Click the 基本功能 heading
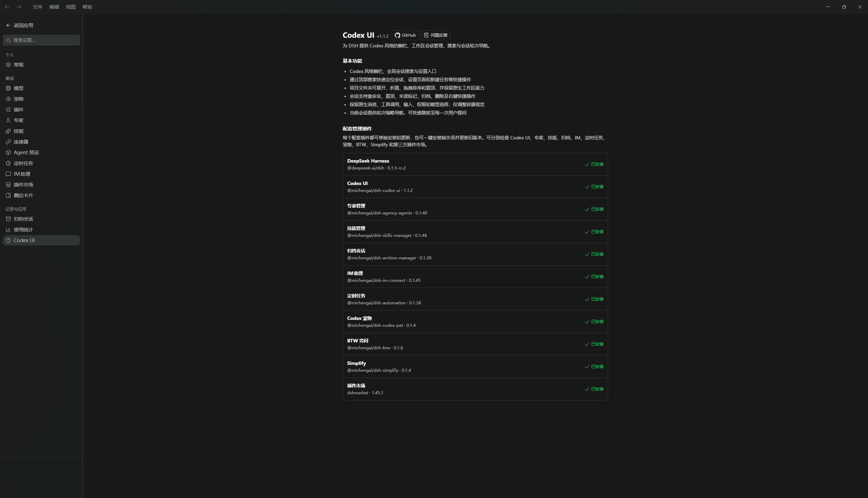The width and height of the screenshot is (868, 498). point(352,61)
